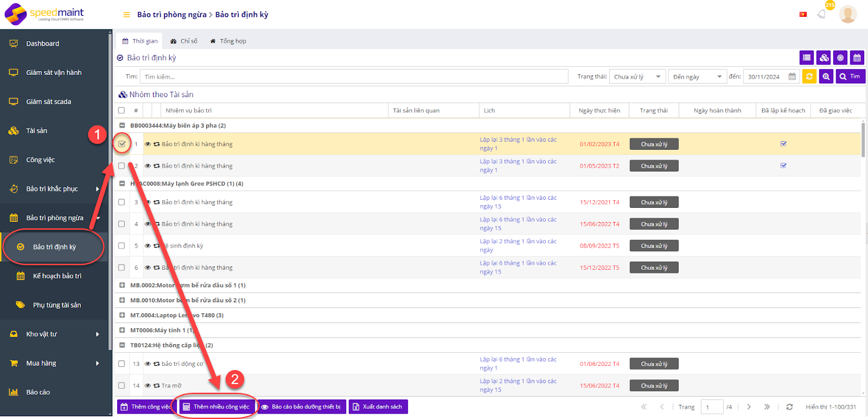Screen dimensions: 868x419
Task: Toggle the select-all header checkbox
Action: 122,111
